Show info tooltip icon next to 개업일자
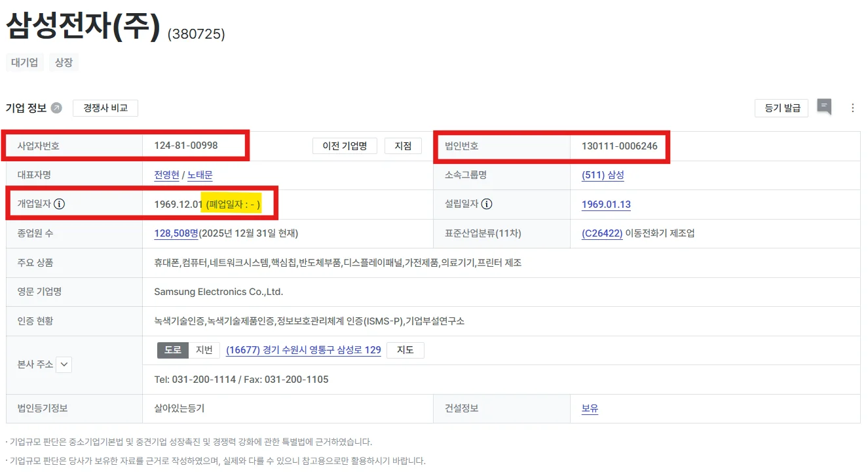This screenshot has height=472, width=868. 60,204
